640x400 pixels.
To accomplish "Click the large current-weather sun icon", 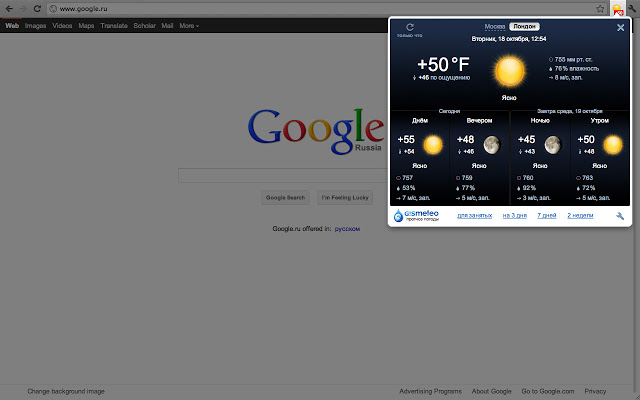I will point(509,72).
